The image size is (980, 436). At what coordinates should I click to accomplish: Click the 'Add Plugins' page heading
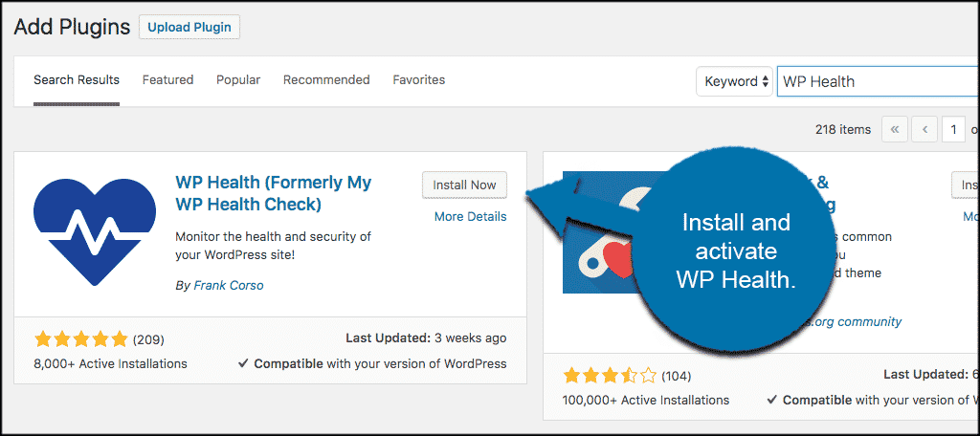pyautogui.click(x=72, y=27)
